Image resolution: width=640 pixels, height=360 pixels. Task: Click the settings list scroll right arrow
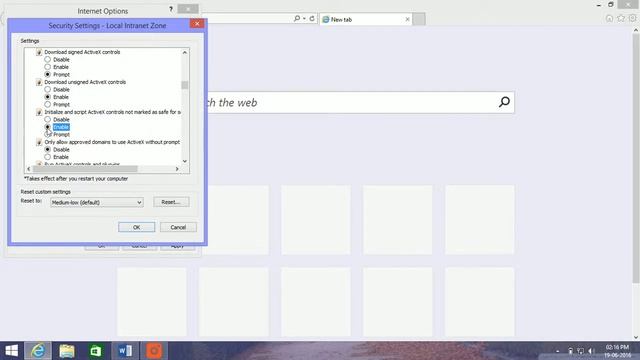[x=177, y=169]
